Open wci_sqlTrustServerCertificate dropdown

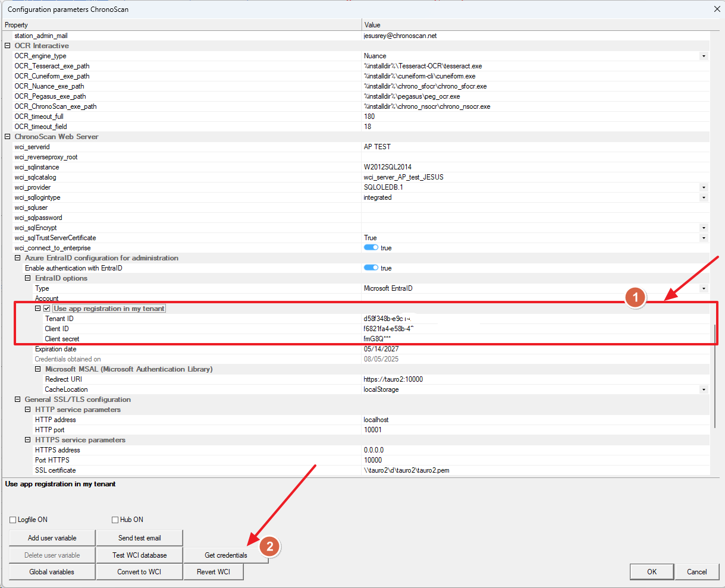click(704, 238)
